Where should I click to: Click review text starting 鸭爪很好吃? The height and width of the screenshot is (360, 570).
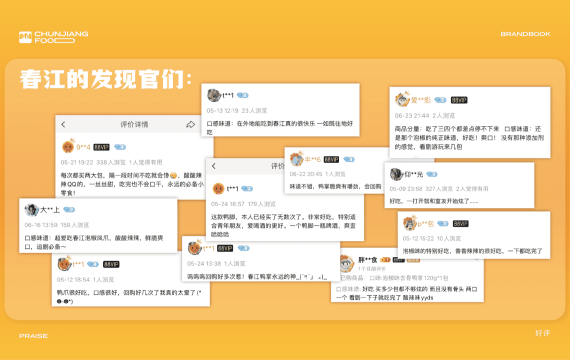tap(129, 297)
